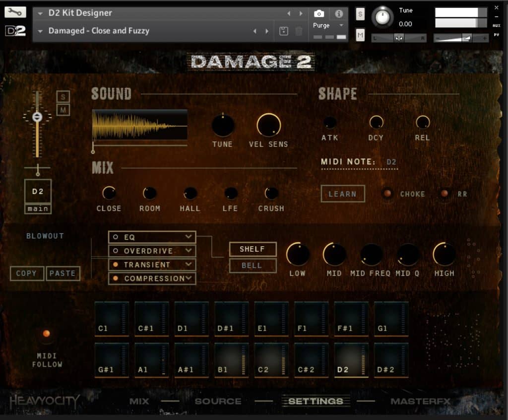
Task: Toggle the channel S solo button
Action: coord(63,97)
